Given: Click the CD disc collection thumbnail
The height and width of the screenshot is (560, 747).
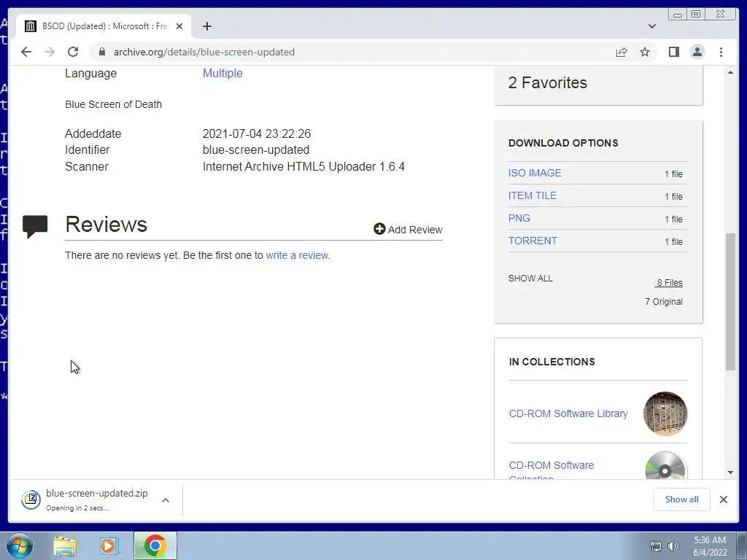Looking at the screenshot, I should pos(665,465).
